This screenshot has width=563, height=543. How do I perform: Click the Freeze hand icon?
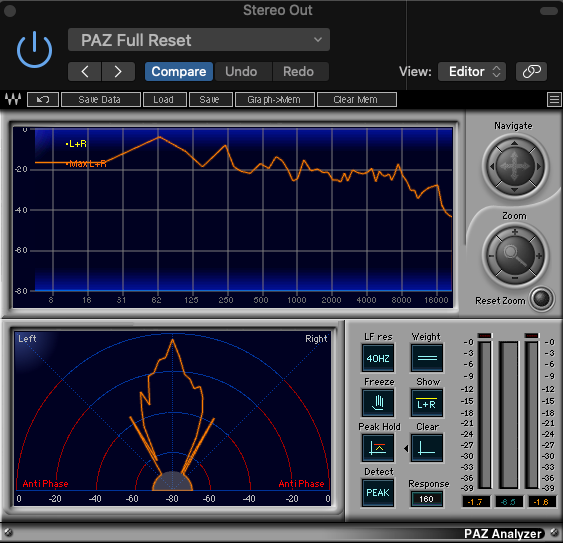click(378, 403)
